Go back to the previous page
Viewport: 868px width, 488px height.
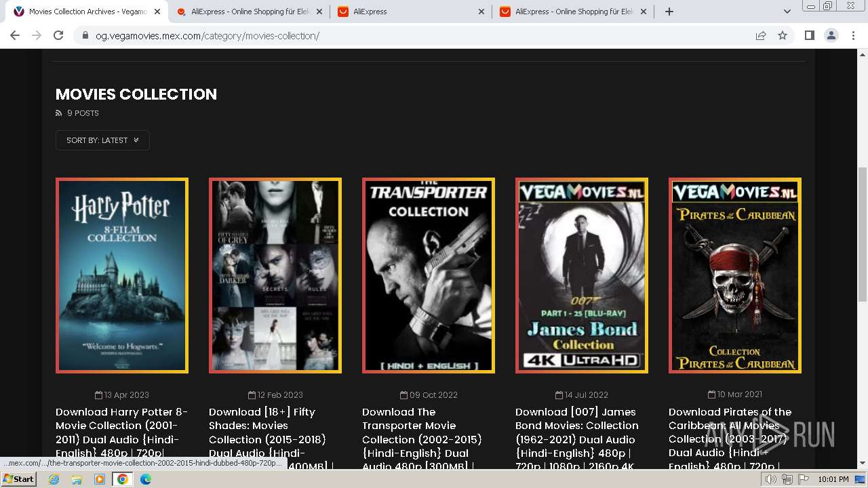click(15, 35)
